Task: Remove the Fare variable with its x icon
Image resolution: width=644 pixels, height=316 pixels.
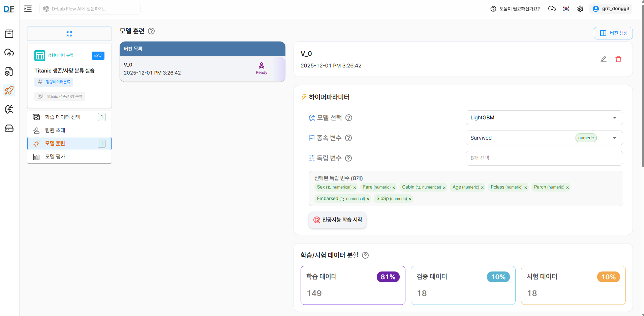Action: (393, 187)
